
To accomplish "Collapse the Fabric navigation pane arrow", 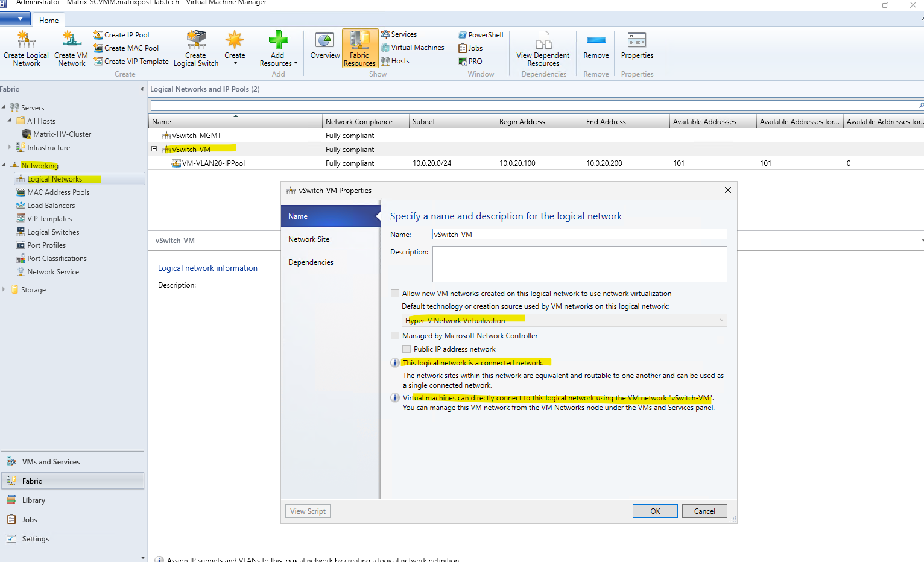I will click(x=142, y=89).
